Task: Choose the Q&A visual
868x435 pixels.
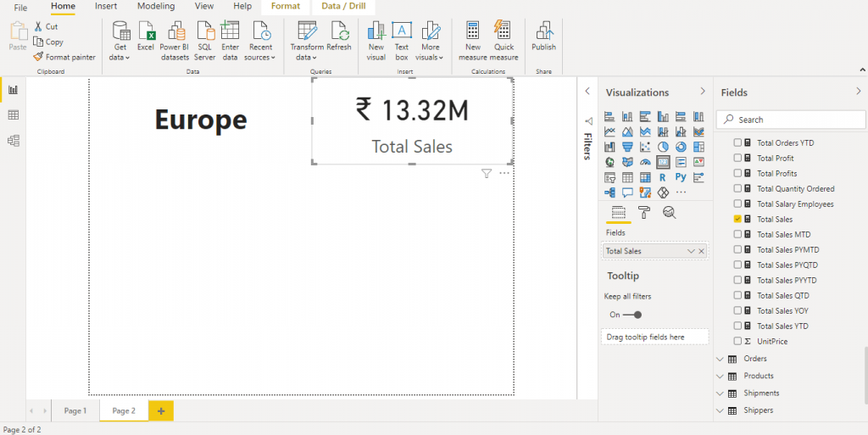Action: point(627,192)
